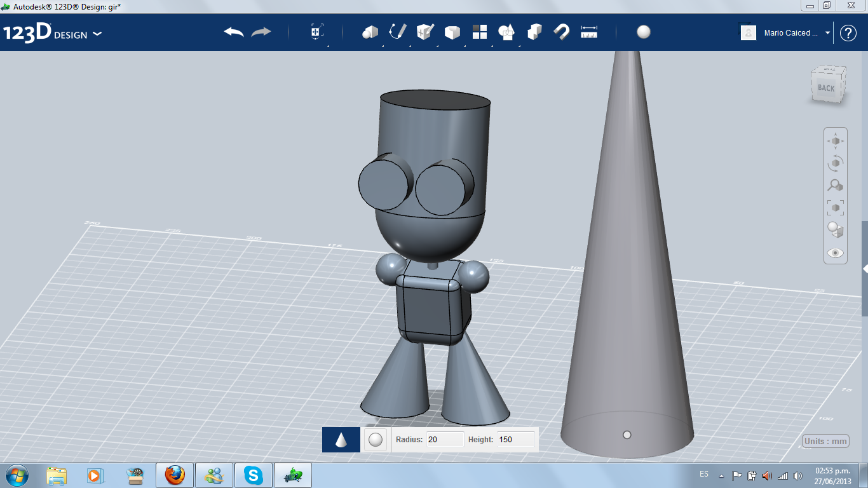Select the cone primitive icon in options bar
This screenshot has width=868, height=488.
click(341, 439)
